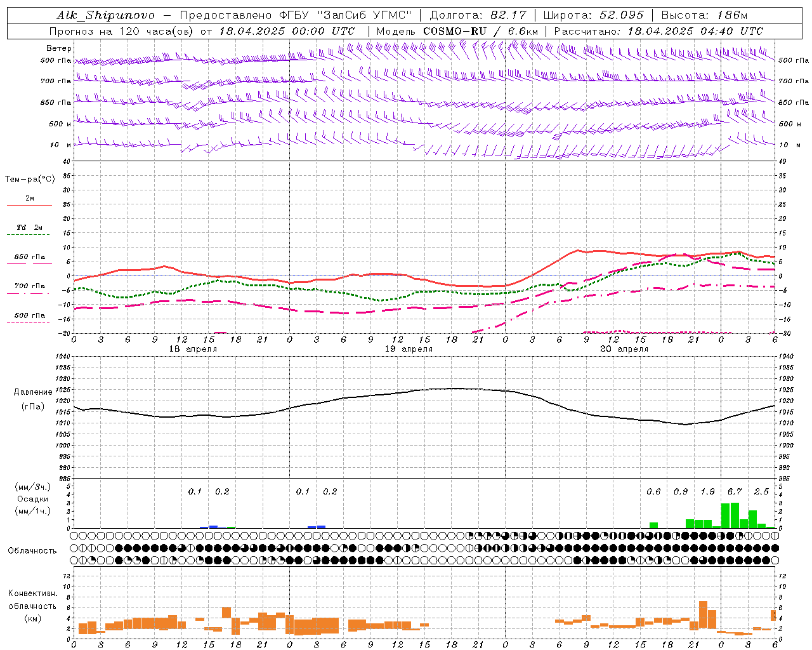
Task: Click the left 10 м wind level label
Action: click(x=61, y=145)
